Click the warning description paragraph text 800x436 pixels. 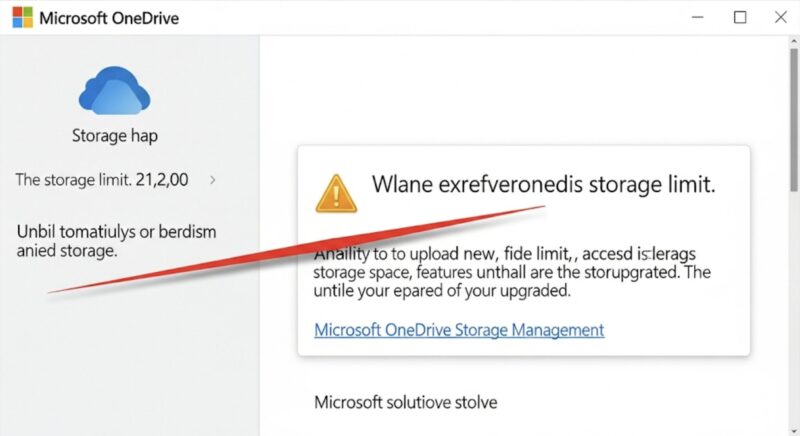[x=512, y=272]
